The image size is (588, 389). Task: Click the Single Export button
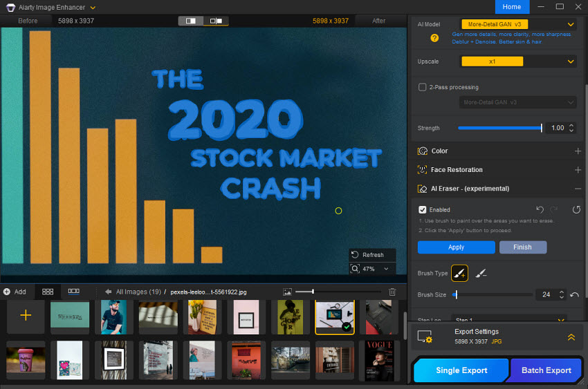pyautogui.click(x=461, y=370)
